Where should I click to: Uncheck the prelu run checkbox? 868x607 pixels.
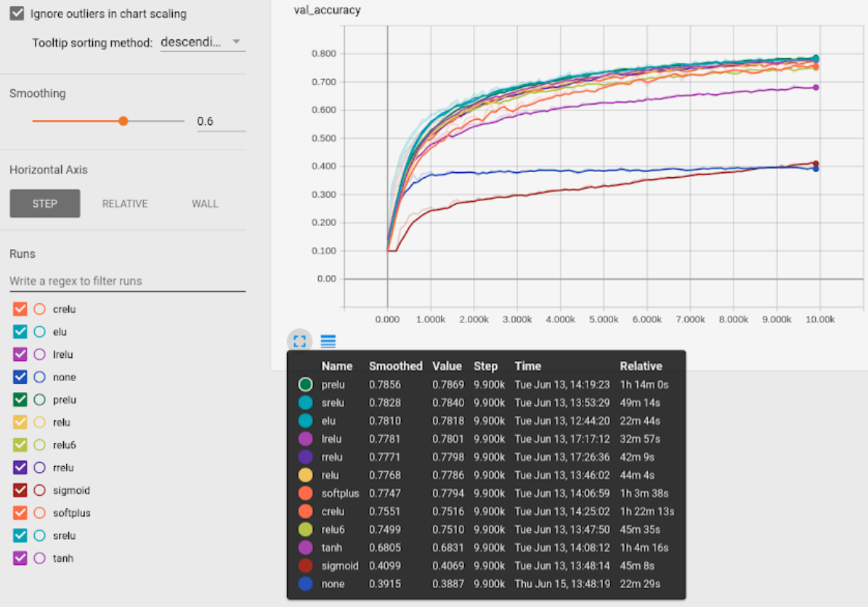click(20, 399)
